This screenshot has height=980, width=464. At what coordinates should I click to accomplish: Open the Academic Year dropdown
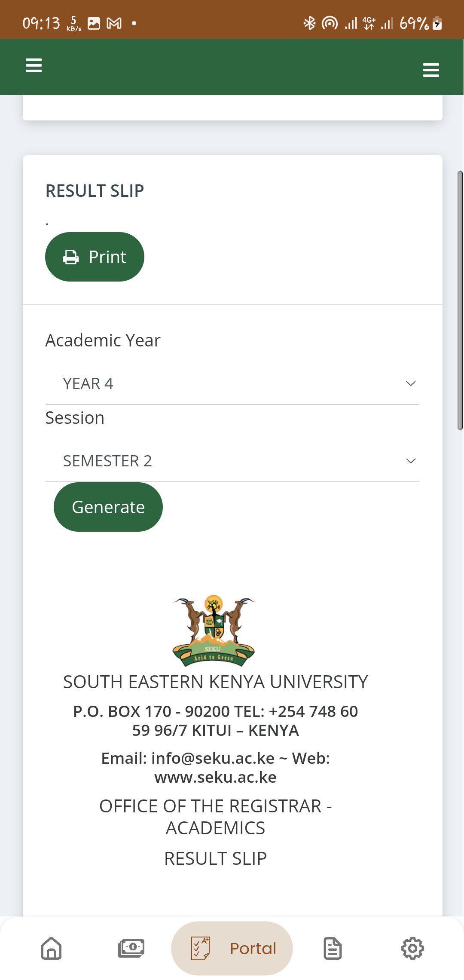click(x=232, y=383)
